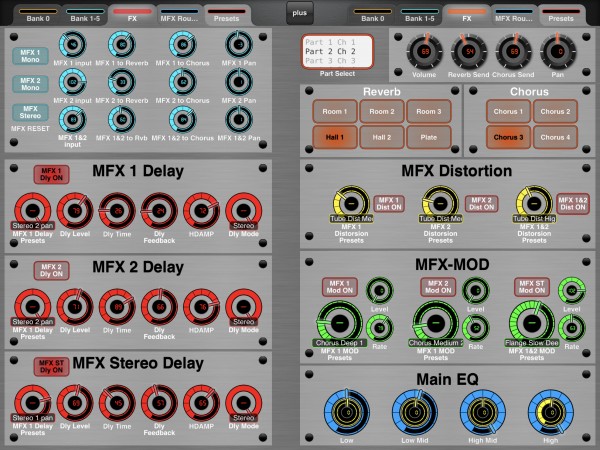Open the left-hand Bank 0 tab
Screen dimensions: 600x450
(x=38, y=15)
